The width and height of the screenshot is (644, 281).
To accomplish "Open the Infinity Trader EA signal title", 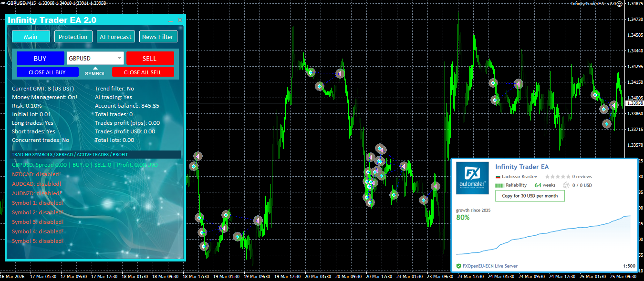I will (522, 167).
